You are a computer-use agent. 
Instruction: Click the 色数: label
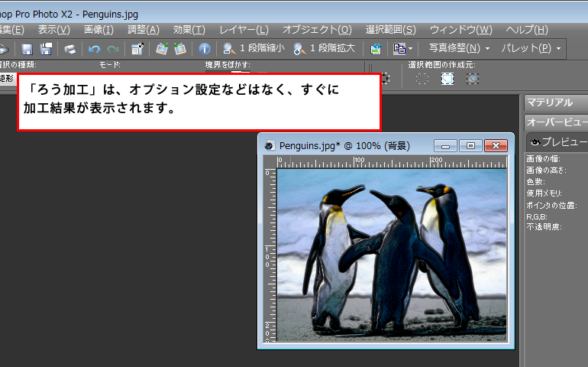pos(535,182)
